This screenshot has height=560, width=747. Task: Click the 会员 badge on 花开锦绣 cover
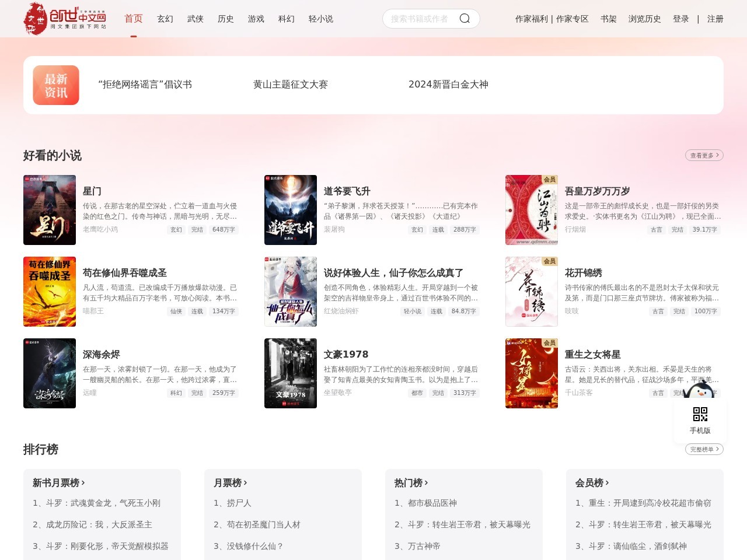(x=549, y=261)
